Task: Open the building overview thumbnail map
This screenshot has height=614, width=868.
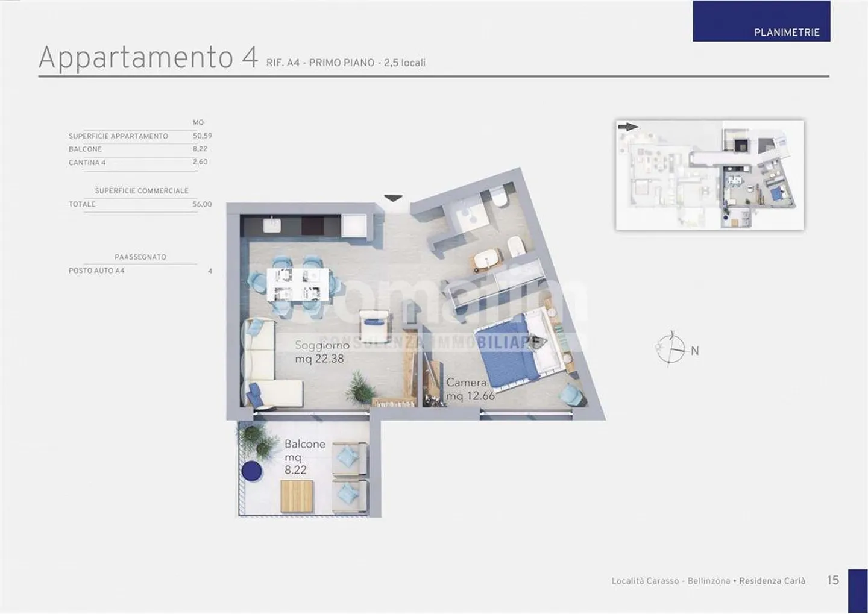Action: pyautogui.click(x=709, y=175)
